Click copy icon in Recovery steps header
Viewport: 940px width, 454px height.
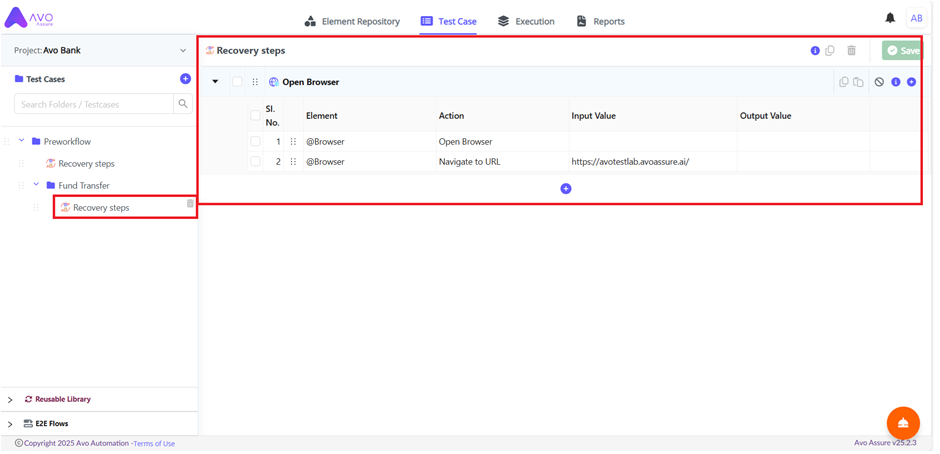tap(830, 51)
